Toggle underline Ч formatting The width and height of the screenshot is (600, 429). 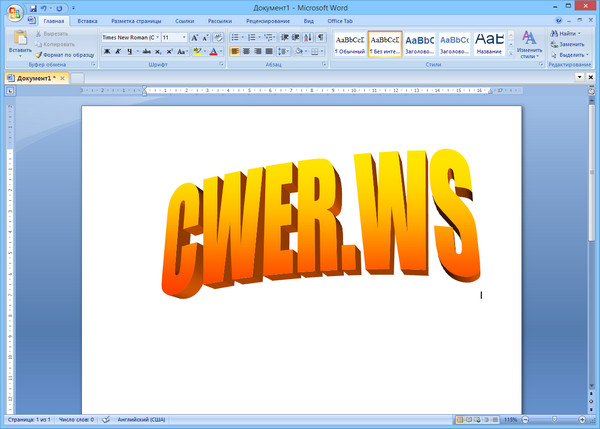coord(130,51)
